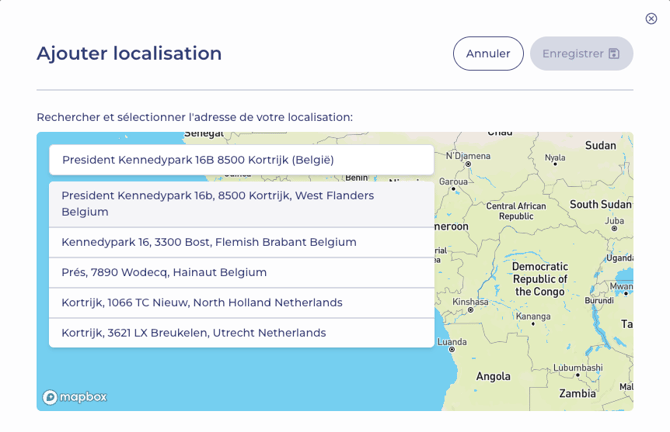Click the Lubumbashi city label
The height and width of the screenshot is (432, 670).
[x=578, y=367]
